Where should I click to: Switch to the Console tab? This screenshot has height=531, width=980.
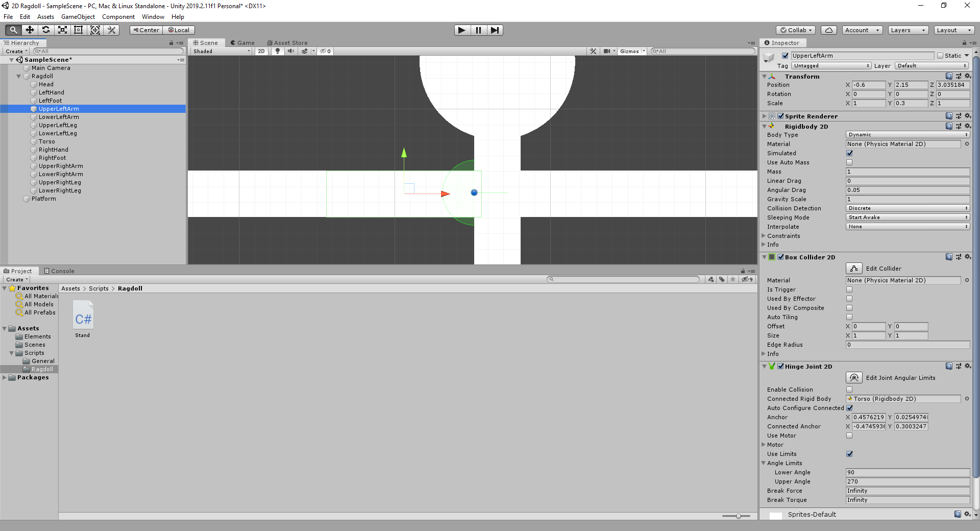(x=59, y=271)
